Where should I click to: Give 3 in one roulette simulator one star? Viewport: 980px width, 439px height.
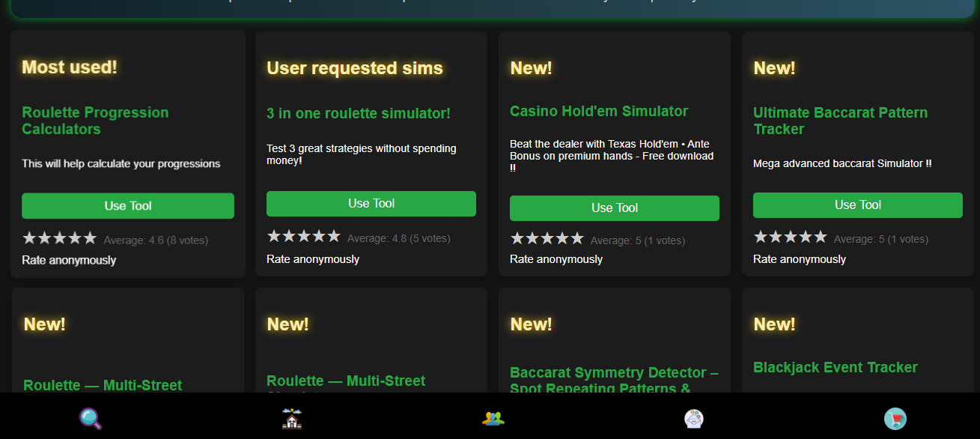274,237
